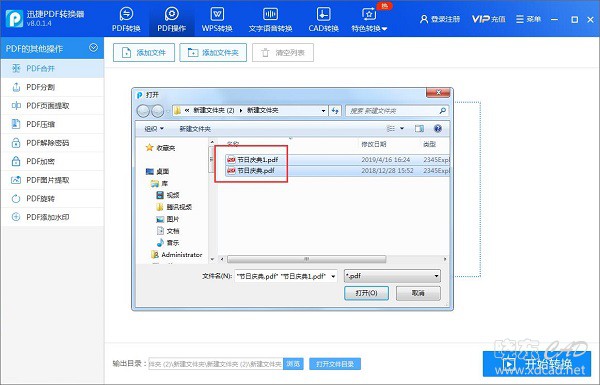The height and width of the screenshot is (385, 600).
Task: Open the PDF转换 tab
Action: (x=126, y=19)
